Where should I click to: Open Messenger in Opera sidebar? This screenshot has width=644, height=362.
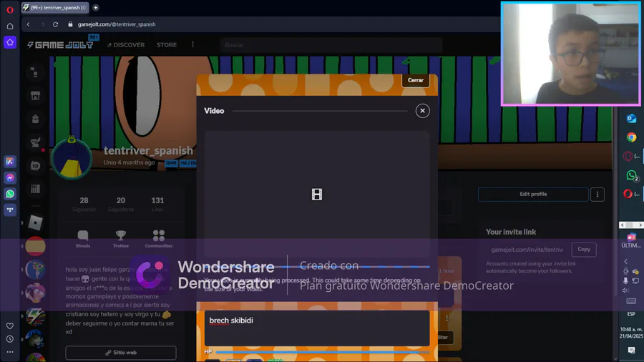point(10,177)
